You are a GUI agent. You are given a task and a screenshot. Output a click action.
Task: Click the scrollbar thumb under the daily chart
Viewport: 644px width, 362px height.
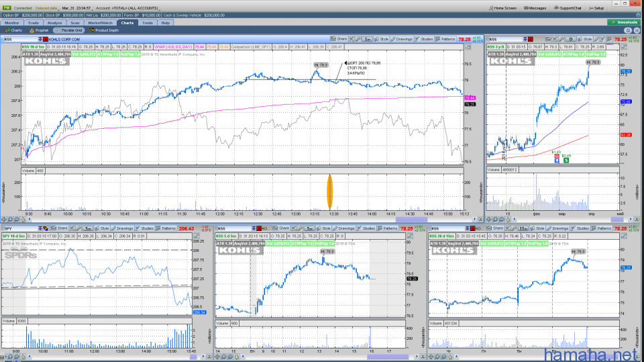(x=617, y=220)
